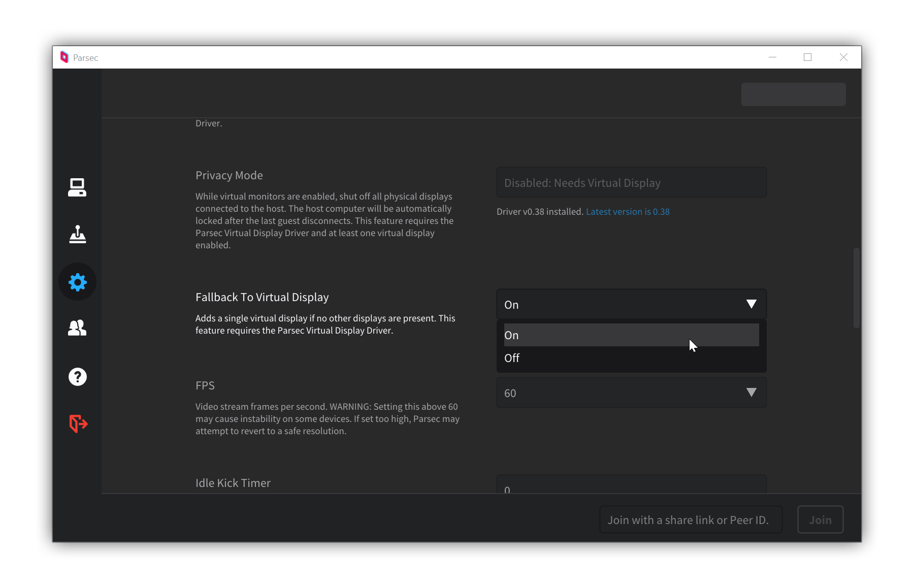Click the disabled Privacy Mode dropdown
This screenshot has height=588, width=914.
(631, 183)
